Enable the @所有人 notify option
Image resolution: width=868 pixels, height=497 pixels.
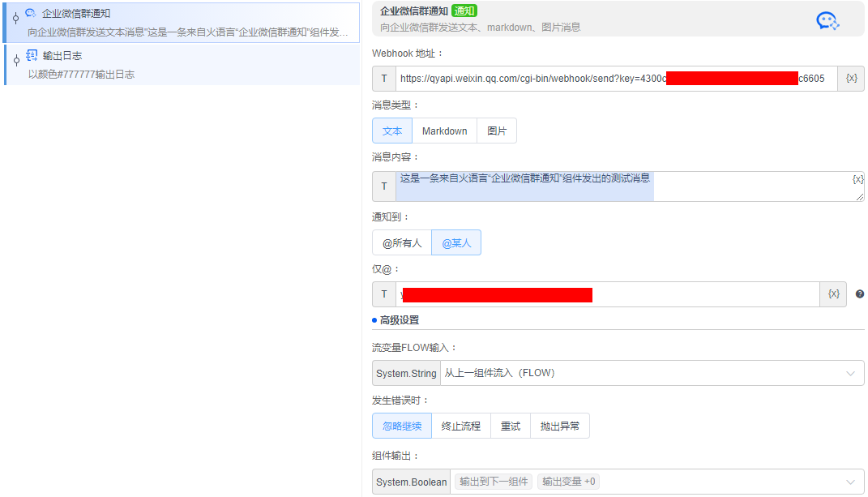pos(401,242)
